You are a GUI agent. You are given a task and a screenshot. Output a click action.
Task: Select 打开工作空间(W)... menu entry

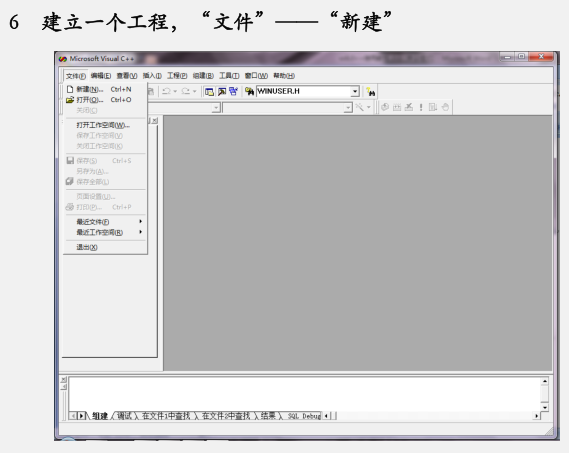tap(105, 125)
